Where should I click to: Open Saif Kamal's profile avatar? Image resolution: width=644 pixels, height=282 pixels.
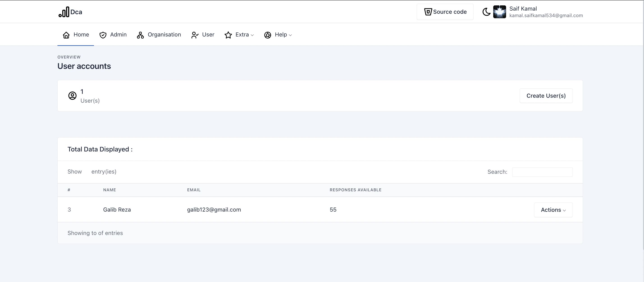499,12
